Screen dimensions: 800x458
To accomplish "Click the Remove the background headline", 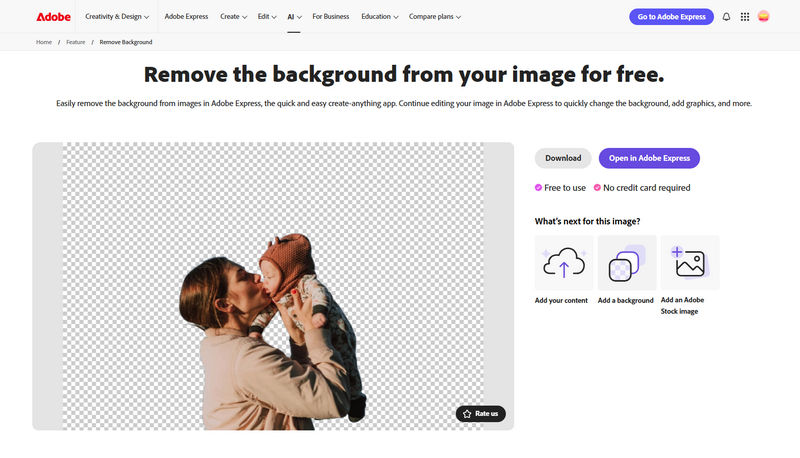I will (x=404, y=74).
